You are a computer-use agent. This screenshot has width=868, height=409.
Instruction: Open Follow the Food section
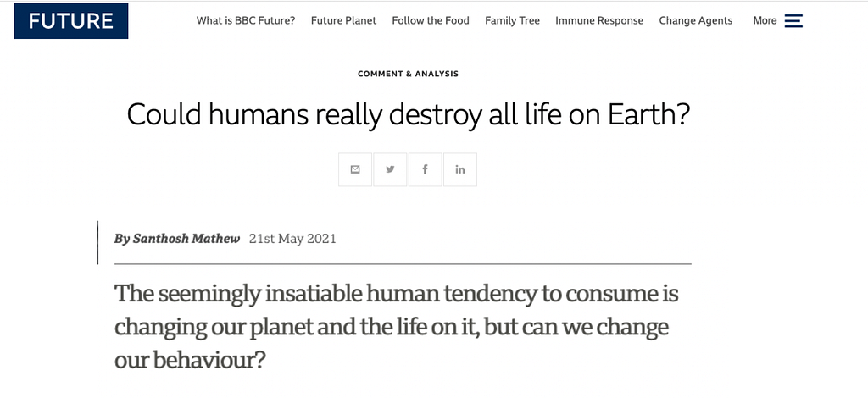430,21
